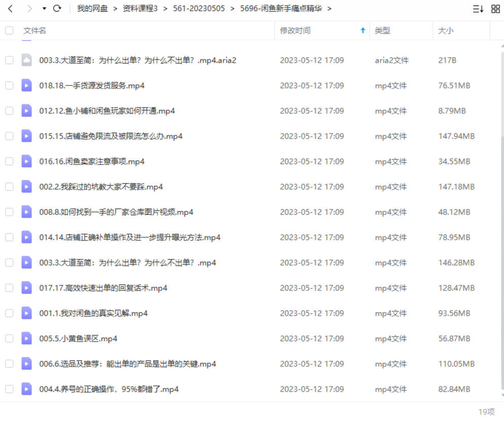Refresh the folder listing
The width and height of the screenshot is (504, 421).
[x=57, y=9]
